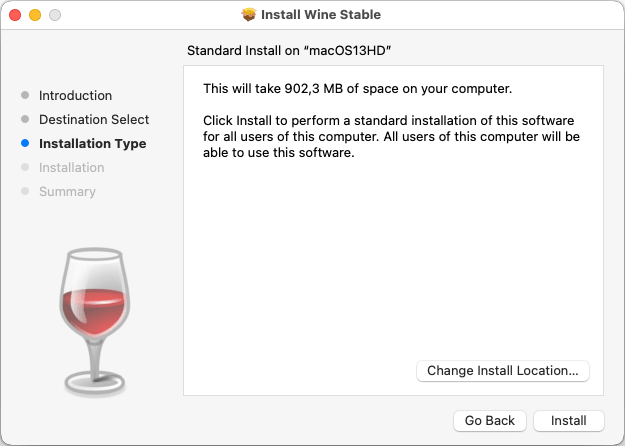
Task: Go Back to previous installer step
Action: pyautogui.click(x=489, y=420)
